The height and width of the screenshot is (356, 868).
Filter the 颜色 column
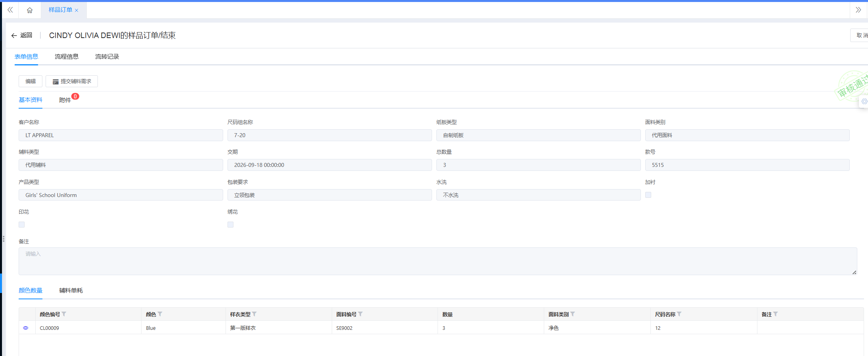[x=160, y=314]
